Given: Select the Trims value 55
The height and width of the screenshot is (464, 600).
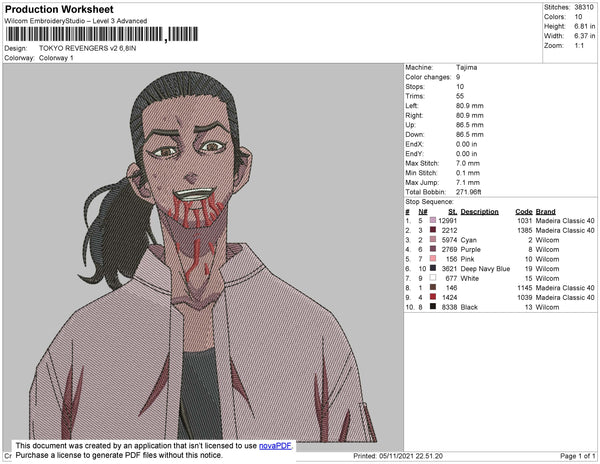Looking at the screenshot, I should tap(460, 96).
